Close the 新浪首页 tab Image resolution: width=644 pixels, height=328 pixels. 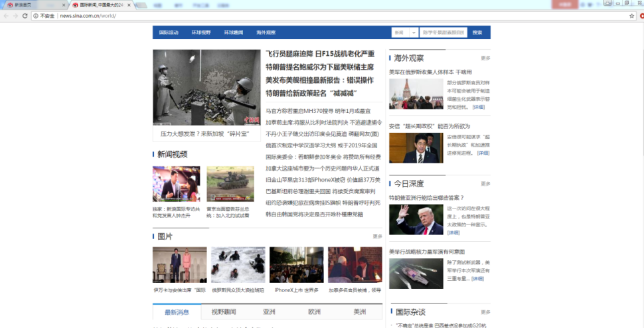point(64,5)
